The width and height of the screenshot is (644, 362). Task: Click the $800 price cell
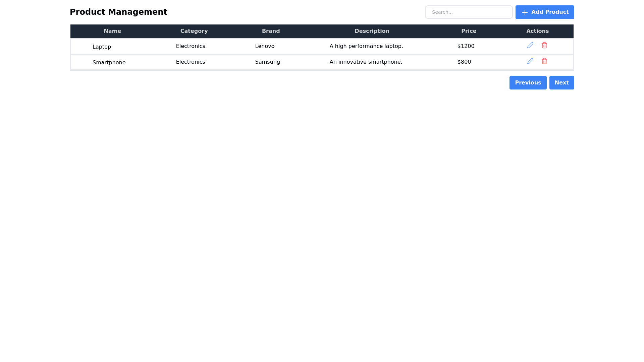coord(464,62)
